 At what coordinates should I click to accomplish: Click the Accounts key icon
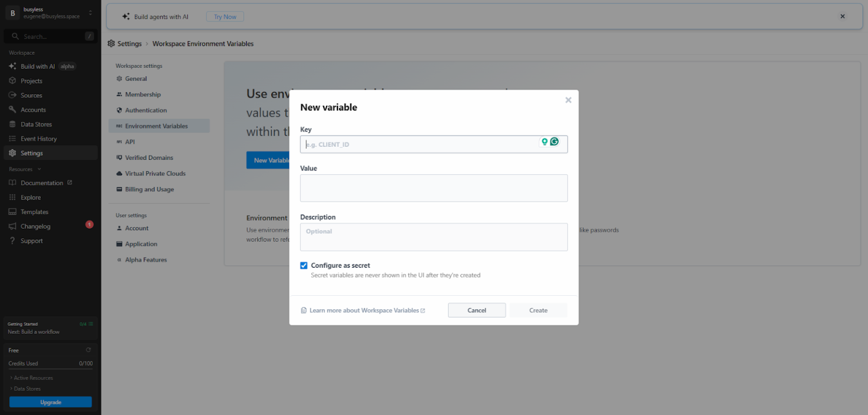[x=12, y=110]
